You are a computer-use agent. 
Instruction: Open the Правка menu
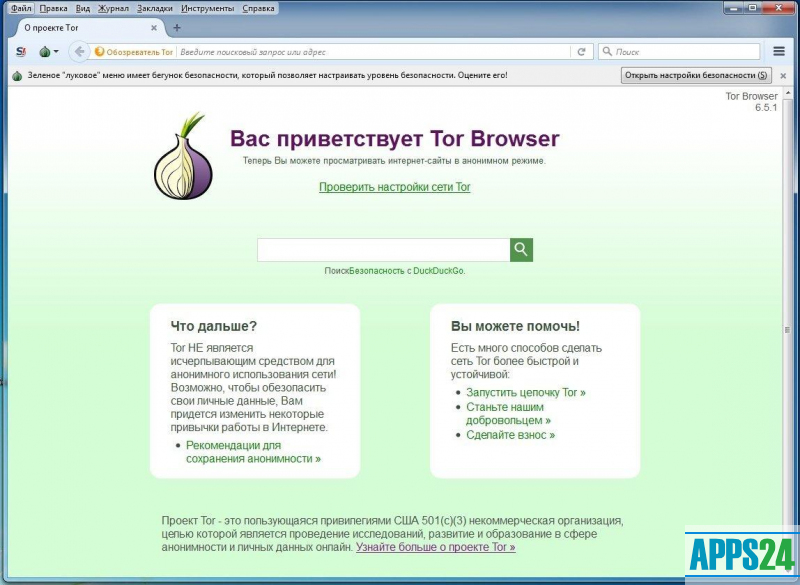(54, 8)
